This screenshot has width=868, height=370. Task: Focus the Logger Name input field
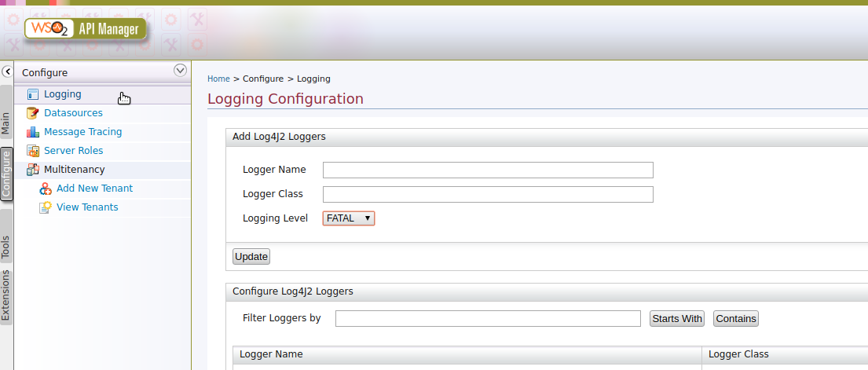[x=489, y=170]
